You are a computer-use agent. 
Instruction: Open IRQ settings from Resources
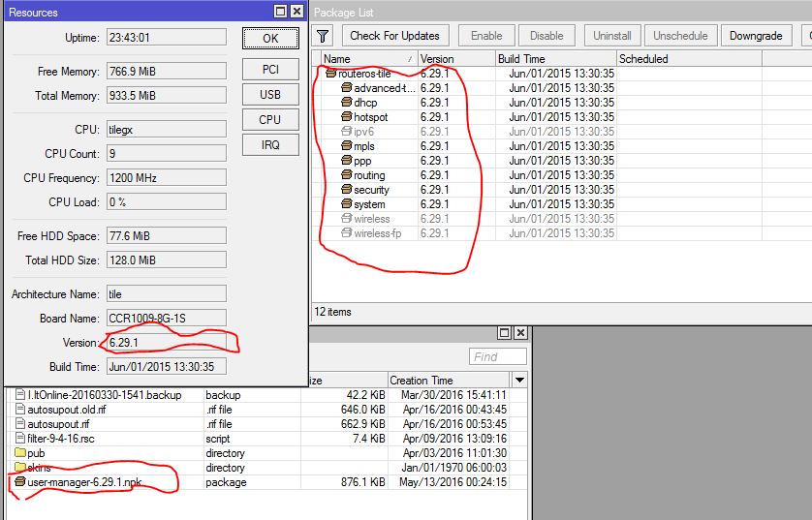(x=270, y=145)
